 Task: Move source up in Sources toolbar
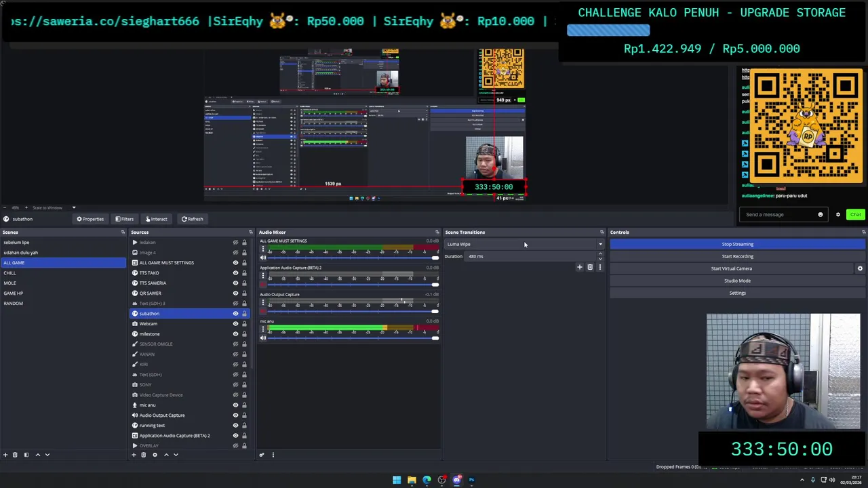click(166, 455)
